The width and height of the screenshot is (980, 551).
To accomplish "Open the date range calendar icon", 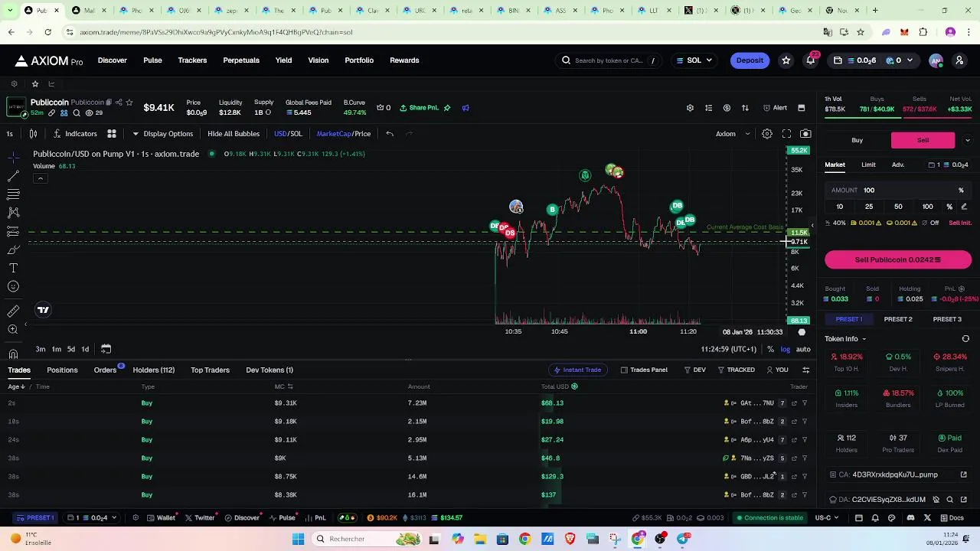I will 106,349.
